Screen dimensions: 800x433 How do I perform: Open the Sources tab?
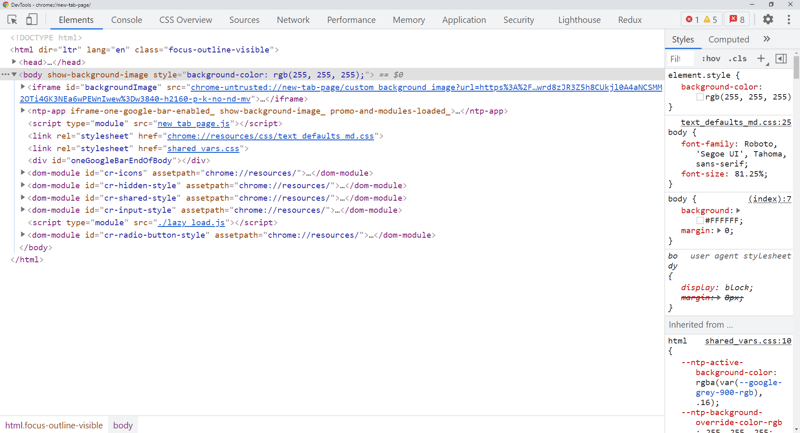(x=244, y=20)
